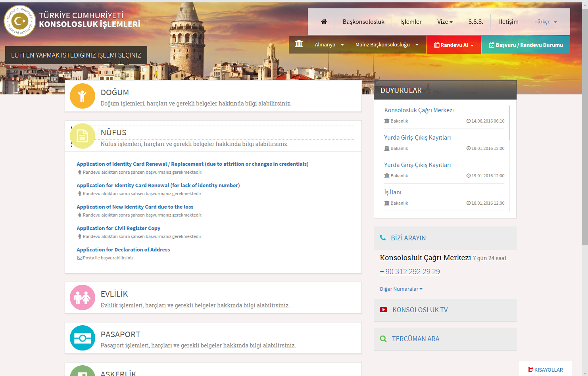This screenshot has width=588, height=376.
Task: Open the Vize dropdown menu
Action: (x=445, y=22)
